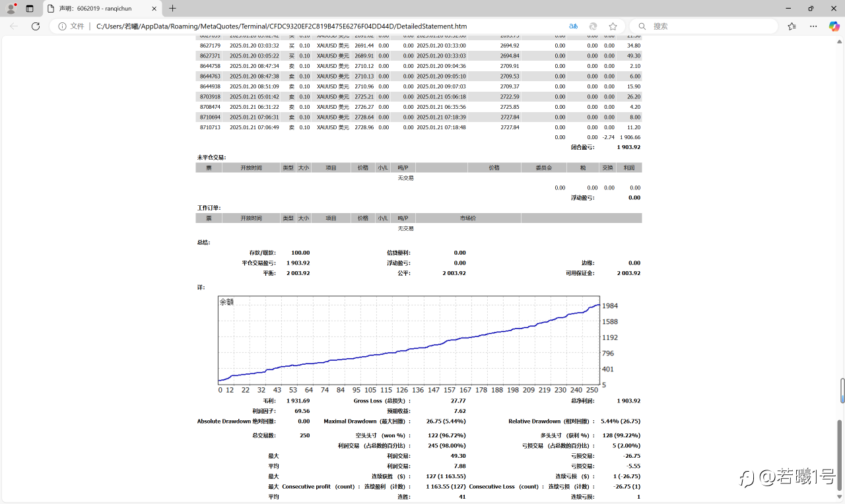Click the page refresh icon
845x504 pixels.
point(36,26)
